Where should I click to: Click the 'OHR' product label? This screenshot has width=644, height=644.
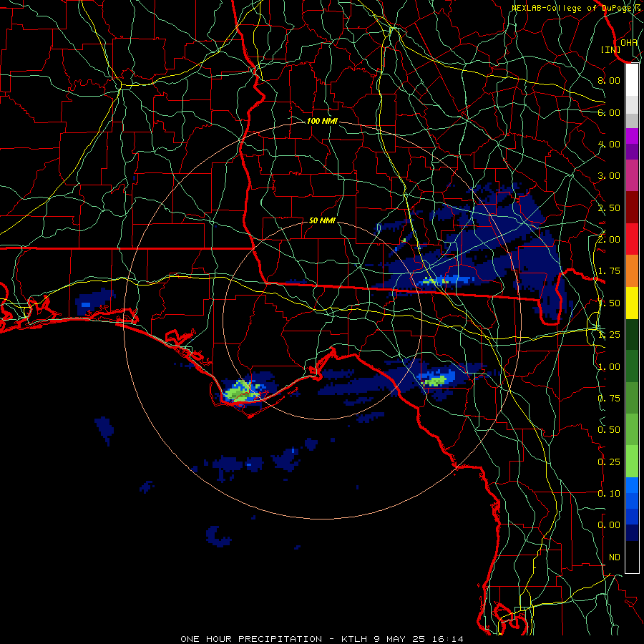628,42
